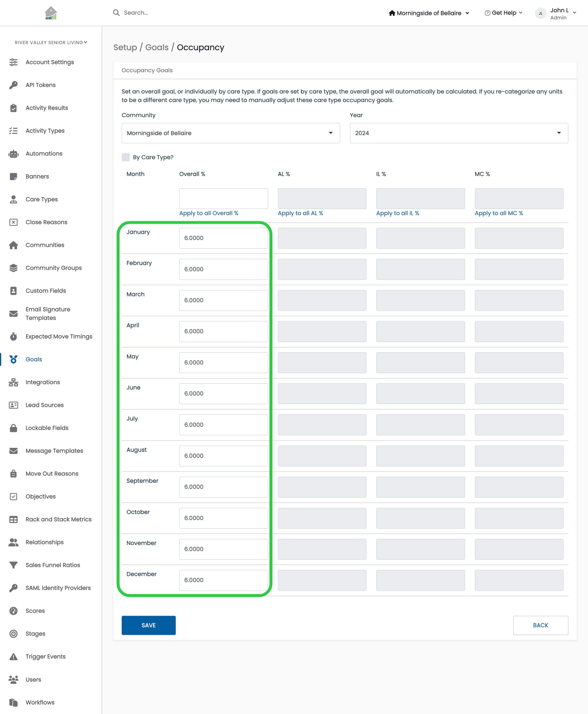
Task: Click the house logo icon at top left
Action: [x=51, y=13]
